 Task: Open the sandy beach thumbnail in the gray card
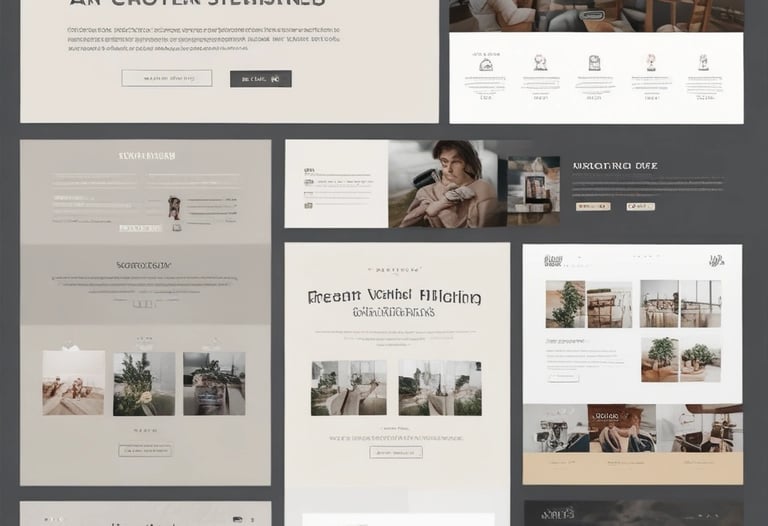73,383
